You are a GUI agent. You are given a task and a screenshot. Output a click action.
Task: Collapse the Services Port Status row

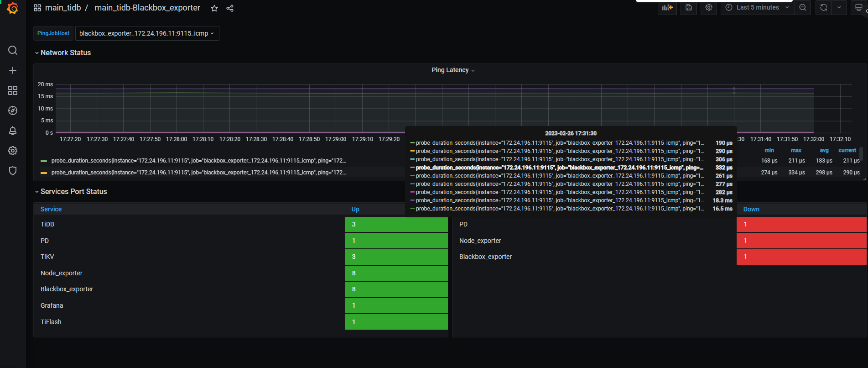pyautogui.click(x=73, y=192)
